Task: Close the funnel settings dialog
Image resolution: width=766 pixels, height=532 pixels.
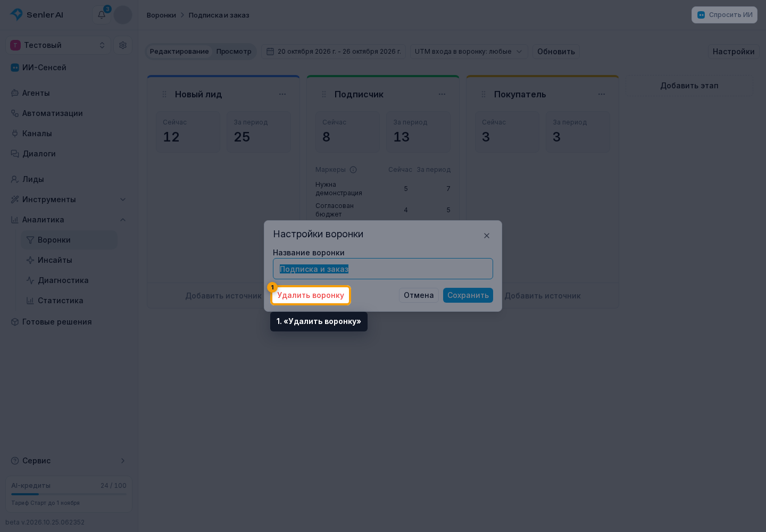Action: point(487,236)
